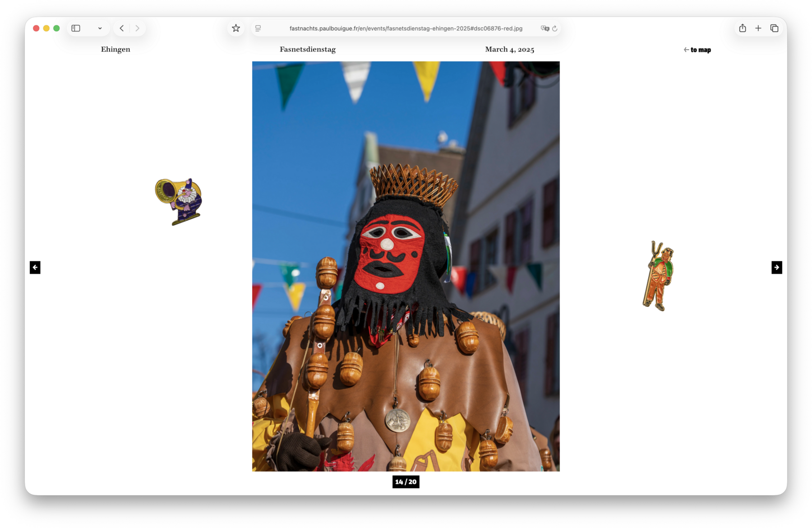Reload the current page
The image size is (812, 528).
pos(555,28)
